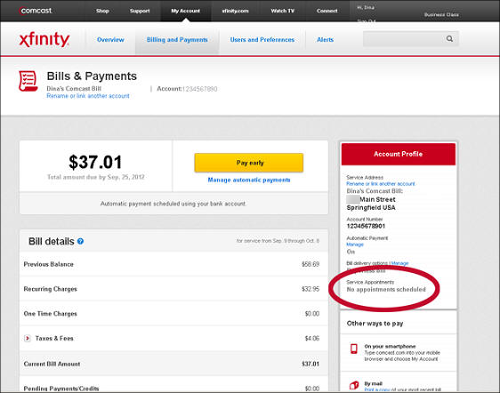
Task: Click the xfinity logo
Action: (44, 40)
